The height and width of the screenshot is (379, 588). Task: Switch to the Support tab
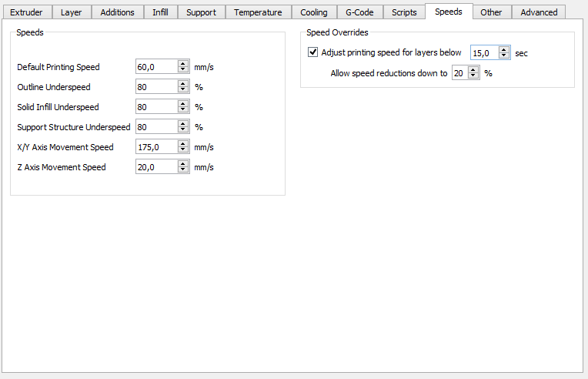point(201,12)
